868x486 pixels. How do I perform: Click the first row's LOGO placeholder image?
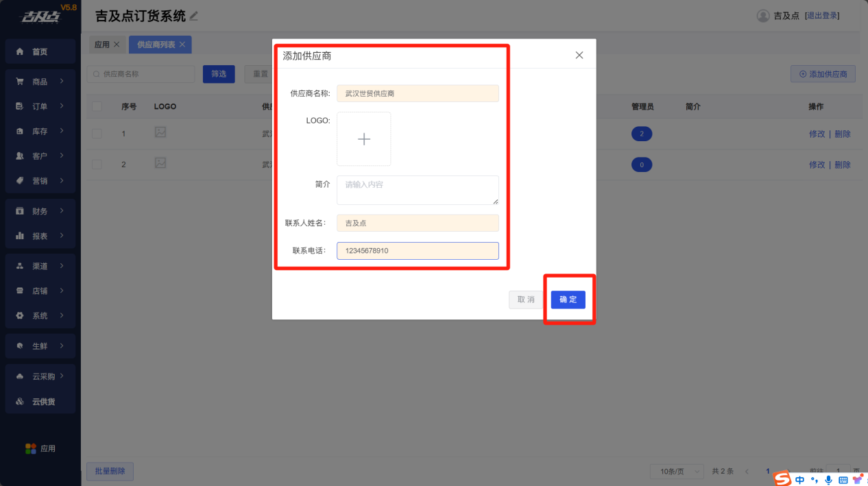pos(160,132)
